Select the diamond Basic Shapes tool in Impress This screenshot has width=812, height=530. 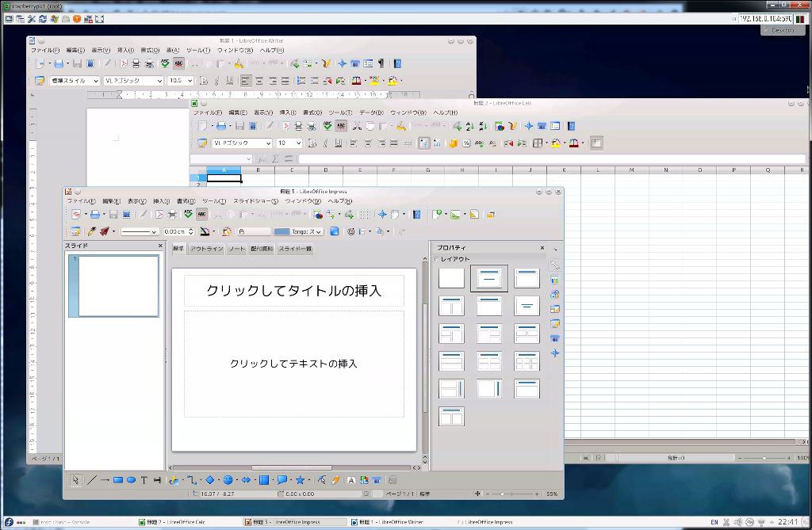[209, 480]
